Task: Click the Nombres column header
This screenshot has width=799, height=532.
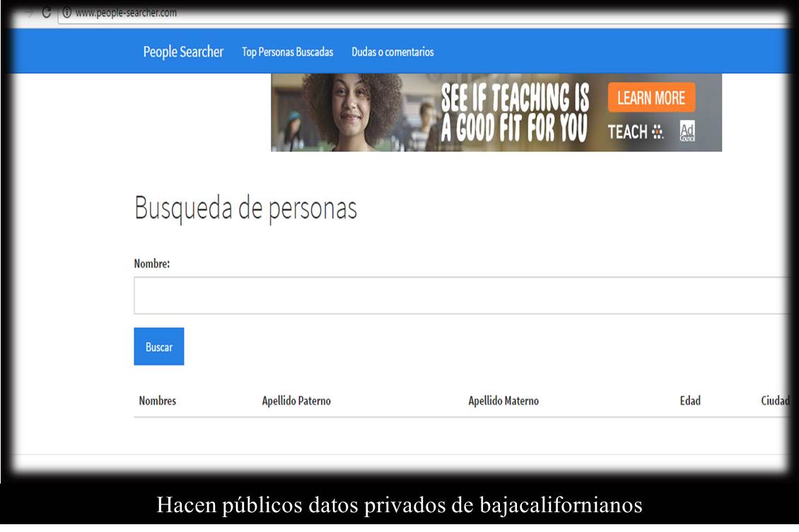Action: pos(157,401)
